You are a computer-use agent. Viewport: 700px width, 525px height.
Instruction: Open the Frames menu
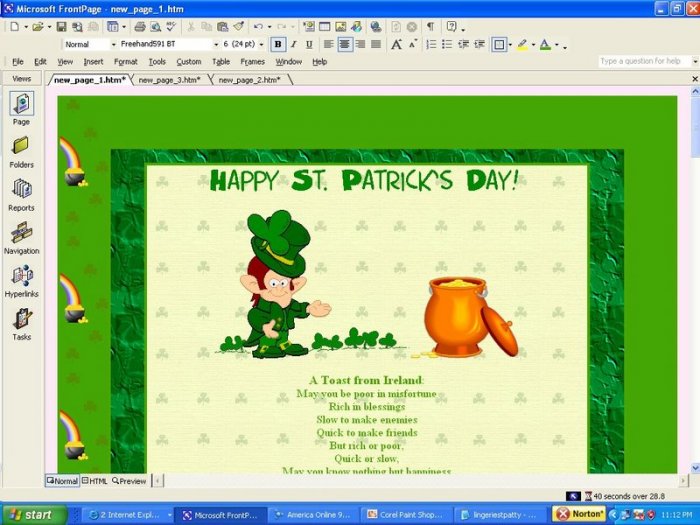tap(253, 62)
